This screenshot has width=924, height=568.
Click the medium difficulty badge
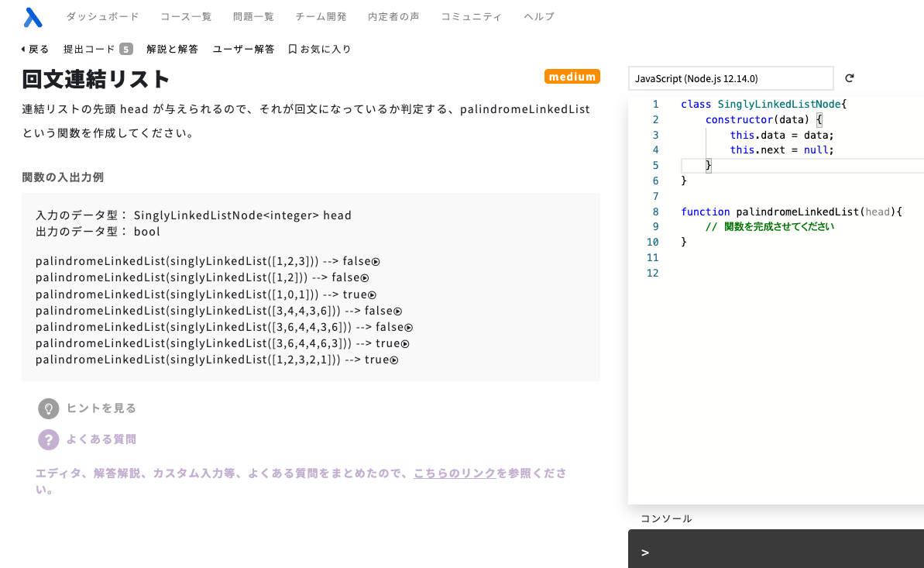pyautogui.click(x=572, y=77)
